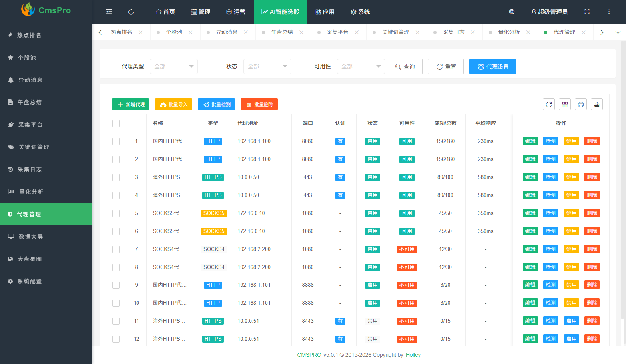Refresh the proxy table with the reload icon
Screen dimensions: 626x364
tap(549, 104)
